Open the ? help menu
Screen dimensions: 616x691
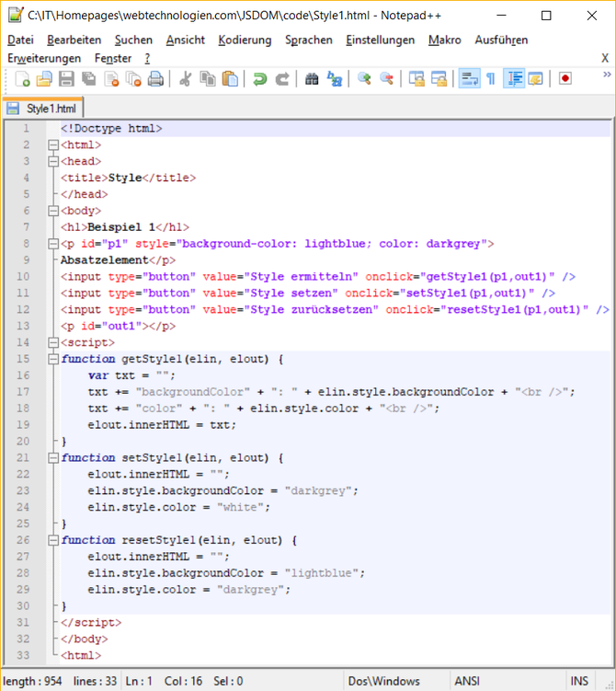click(147, 58)
